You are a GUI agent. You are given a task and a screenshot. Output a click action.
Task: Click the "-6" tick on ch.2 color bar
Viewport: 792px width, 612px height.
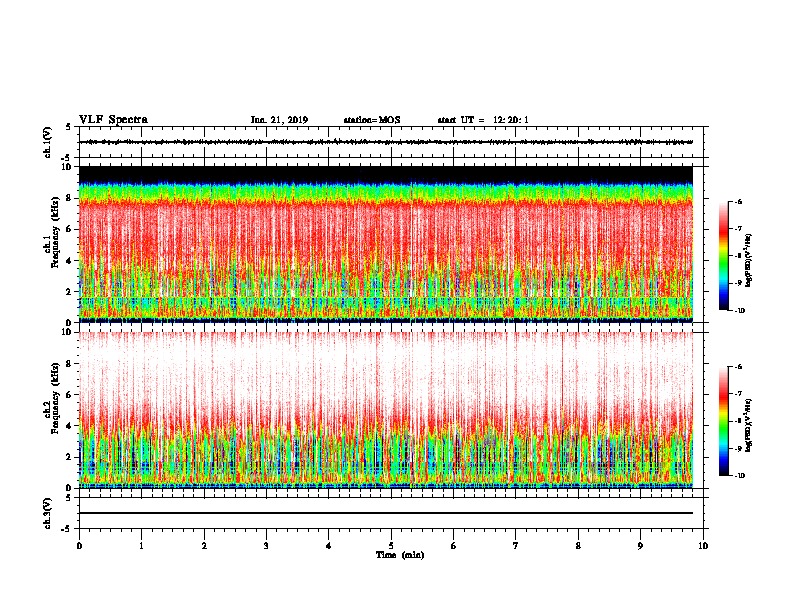coord(738,367)
